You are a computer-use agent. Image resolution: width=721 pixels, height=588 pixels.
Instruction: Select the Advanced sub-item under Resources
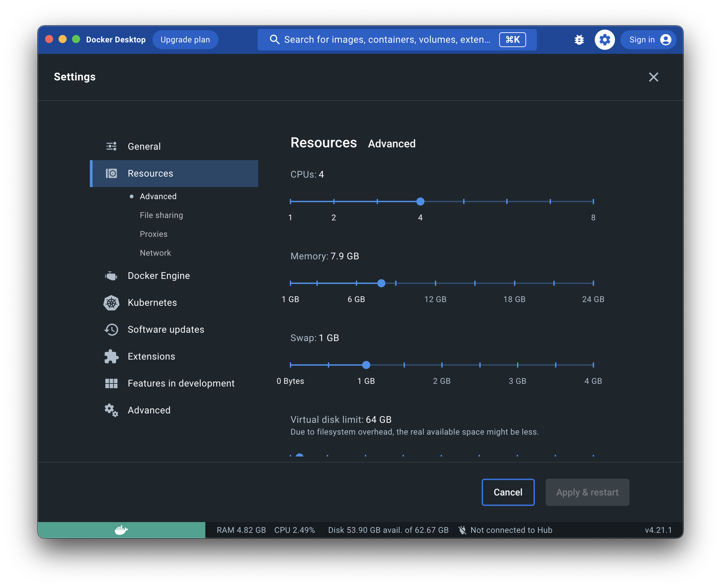tap(158, 196)
